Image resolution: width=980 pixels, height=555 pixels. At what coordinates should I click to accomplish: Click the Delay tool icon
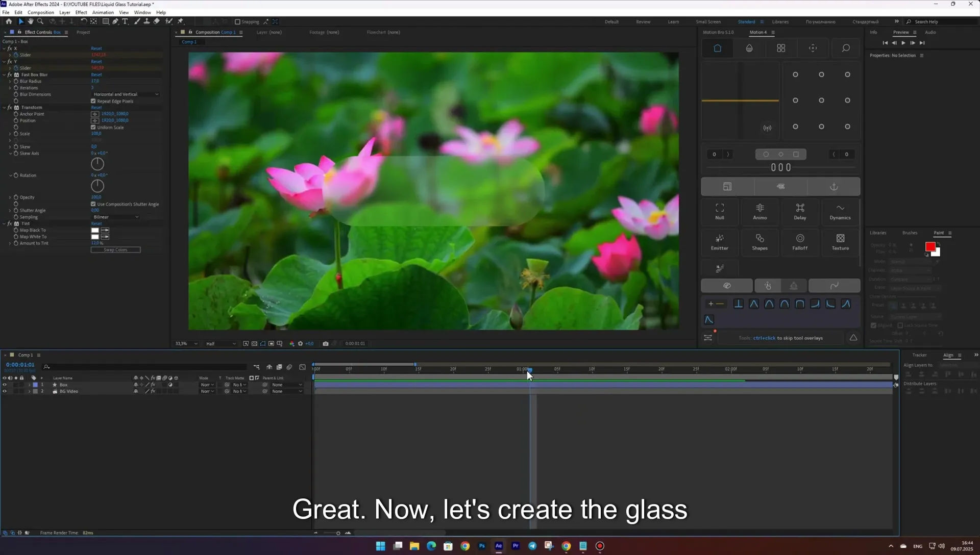800,211
